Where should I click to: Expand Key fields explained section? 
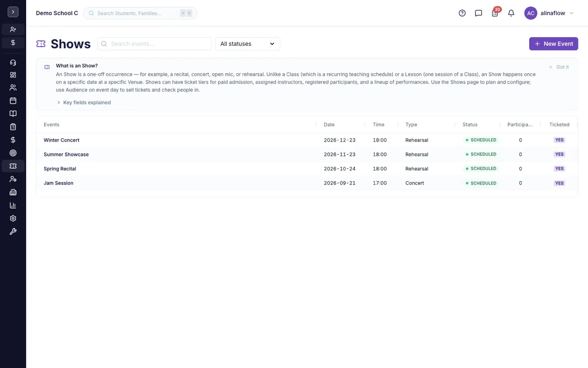[x=84, y=103]
